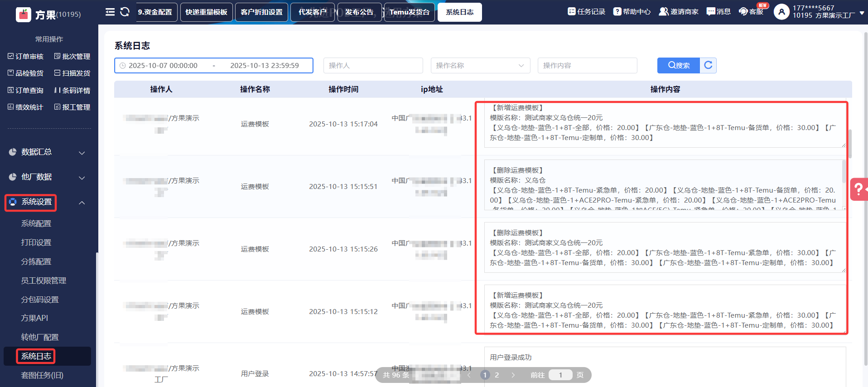Toggle the sidebar collapse hamburger icon
The image size is (868, 387).
(x=110, y=12)
